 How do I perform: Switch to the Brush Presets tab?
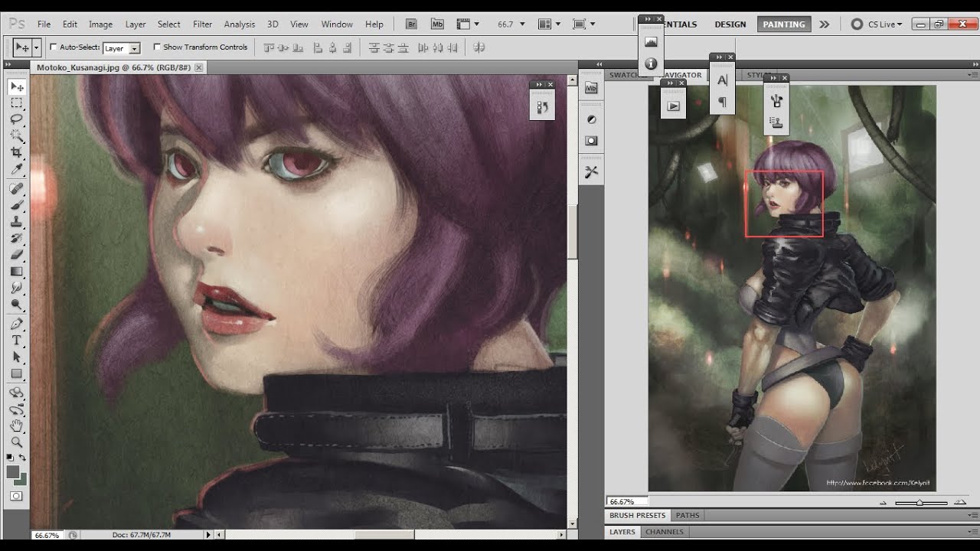637,515
